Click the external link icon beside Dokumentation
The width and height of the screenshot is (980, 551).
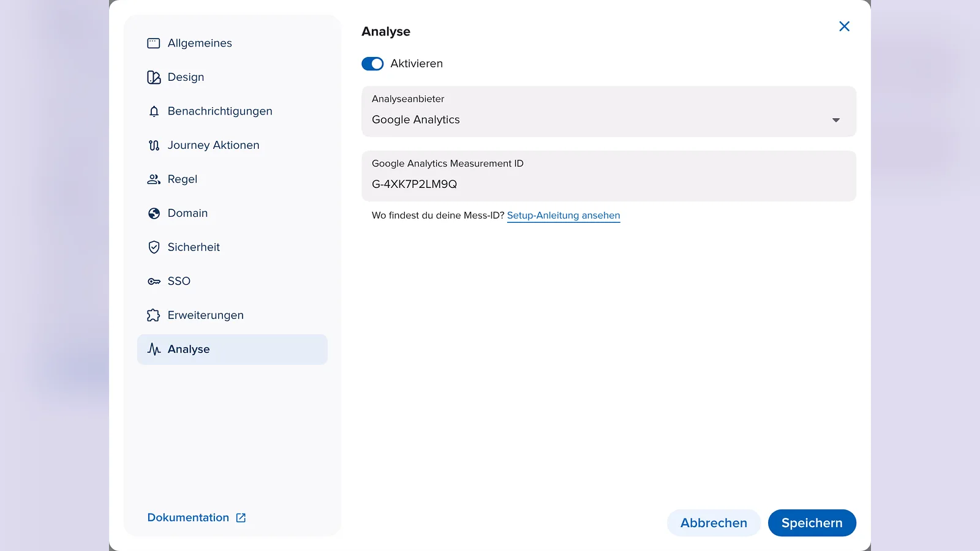[241, 518]
